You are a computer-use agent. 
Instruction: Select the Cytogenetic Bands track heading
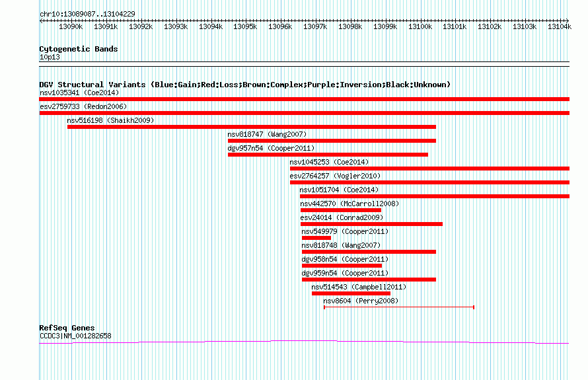tap(79, 49)
